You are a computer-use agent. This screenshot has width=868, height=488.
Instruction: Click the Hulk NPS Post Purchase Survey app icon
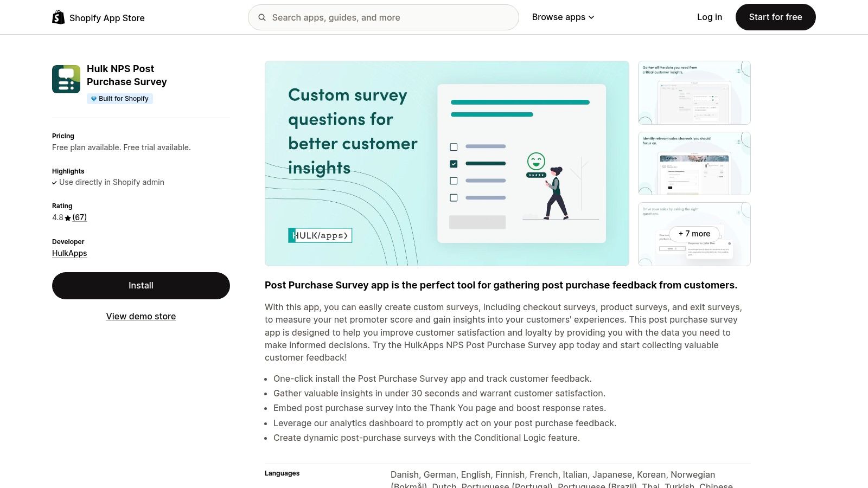click(x=66, y=79)
